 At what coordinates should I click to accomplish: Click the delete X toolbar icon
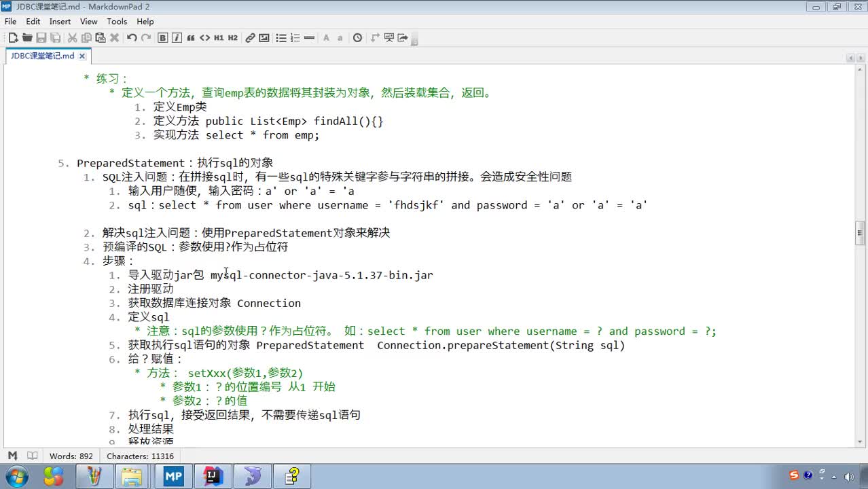pyautogui.click(x=115, y=38)
